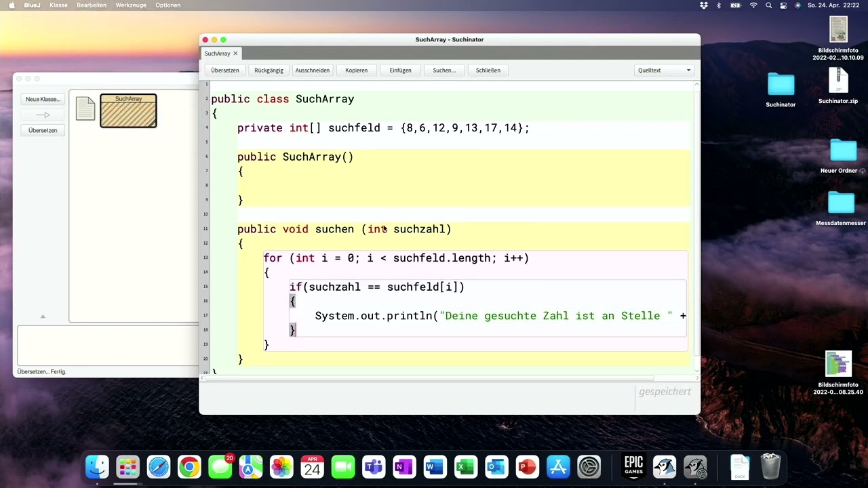Click Übersetzen in BlueJ main window
This screenshot has height=488, width=868.
click(43, 130)
